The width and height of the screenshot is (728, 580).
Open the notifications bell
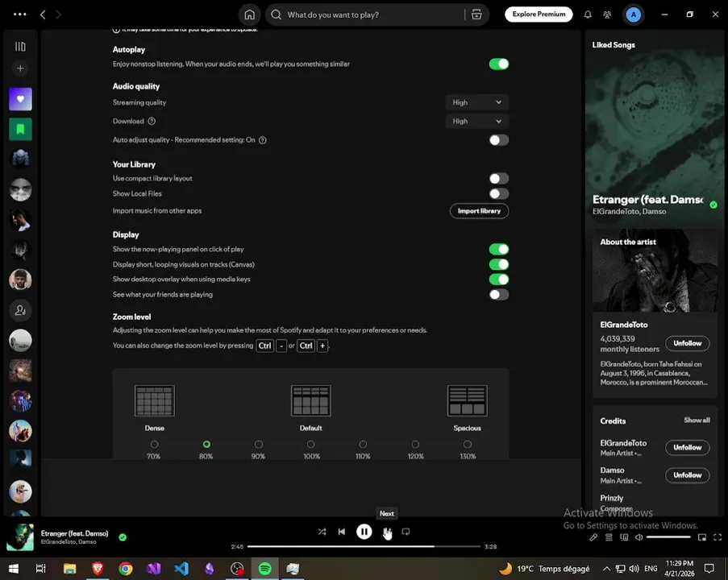pyautogui.click(x=588, y=14)
